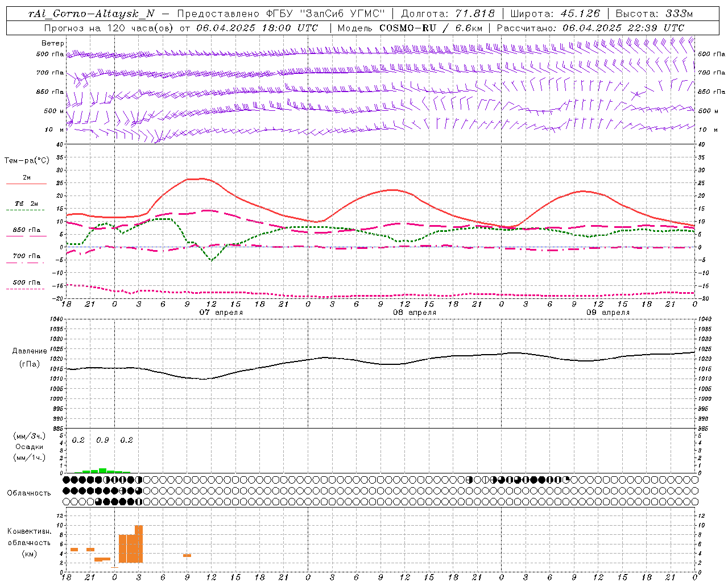Click the Давление panel label
This screenshot has height=582, width=728.
pyautogui.click(x=30, y=351)
